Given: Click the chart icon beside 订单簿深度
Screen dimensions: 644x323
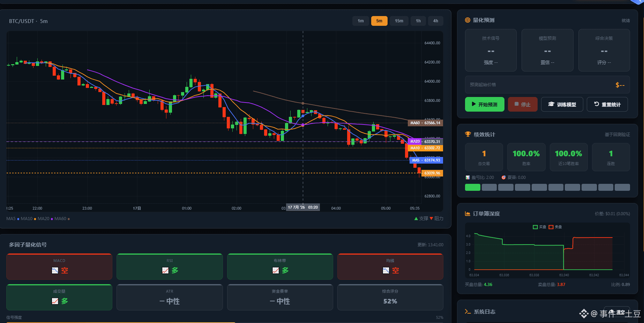Looking at the screenshot, I should (467, 213).
